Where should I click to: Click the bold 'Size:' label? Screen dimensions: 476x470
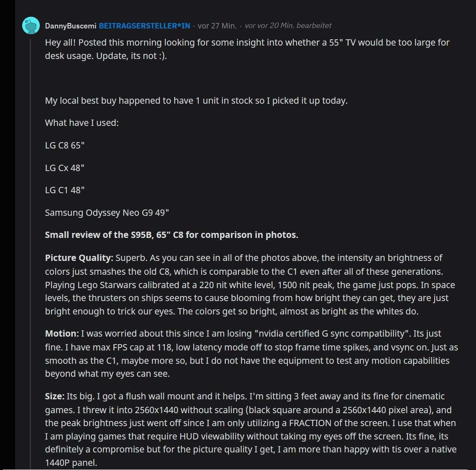[55, 396]
